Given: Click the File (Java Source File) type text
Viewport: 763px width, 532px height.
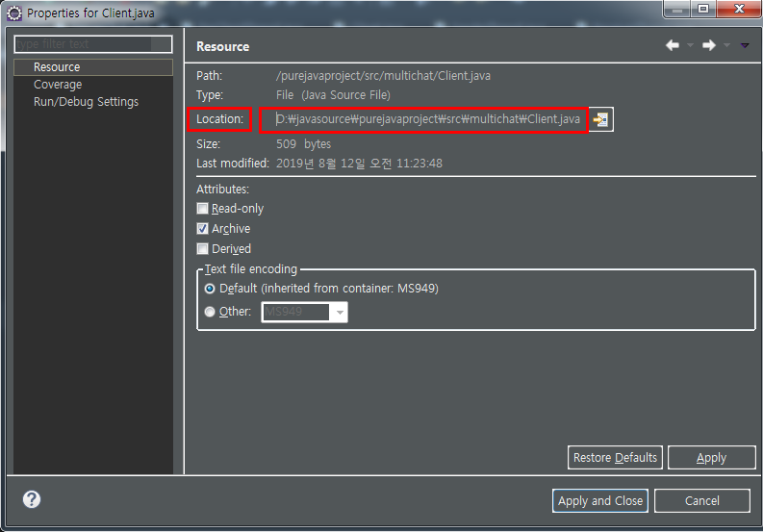Looking at the screenshot, I should [x=333, y=95].
